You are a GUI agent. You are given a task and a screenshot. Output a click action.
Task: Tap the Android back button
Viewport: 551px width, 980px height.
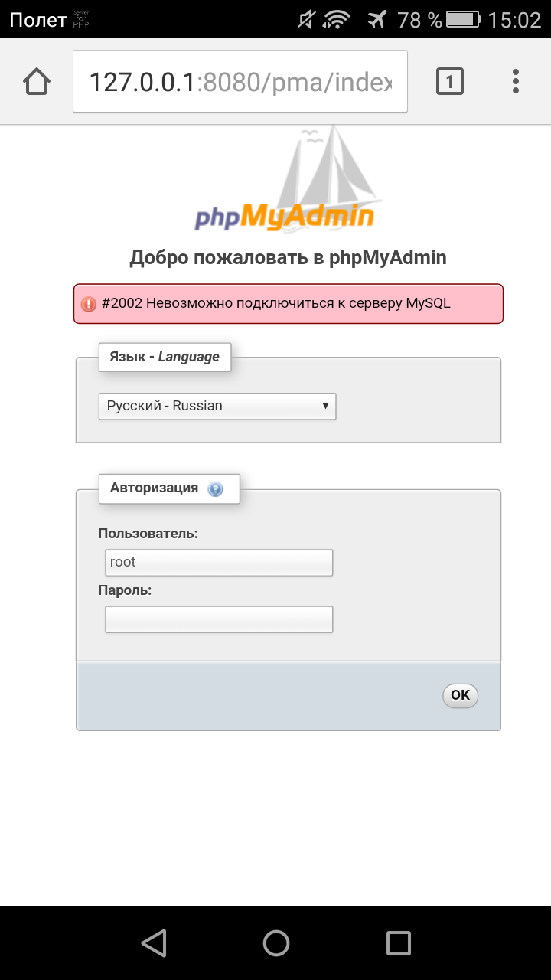[x=154, y=942]
